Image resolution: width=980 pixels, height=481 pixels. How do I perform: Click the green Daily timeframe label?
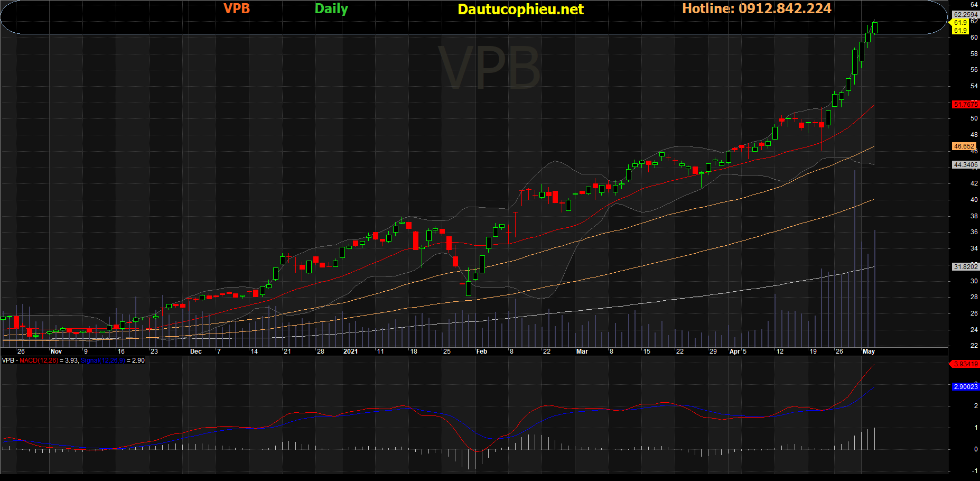click(x=331, y=9)
